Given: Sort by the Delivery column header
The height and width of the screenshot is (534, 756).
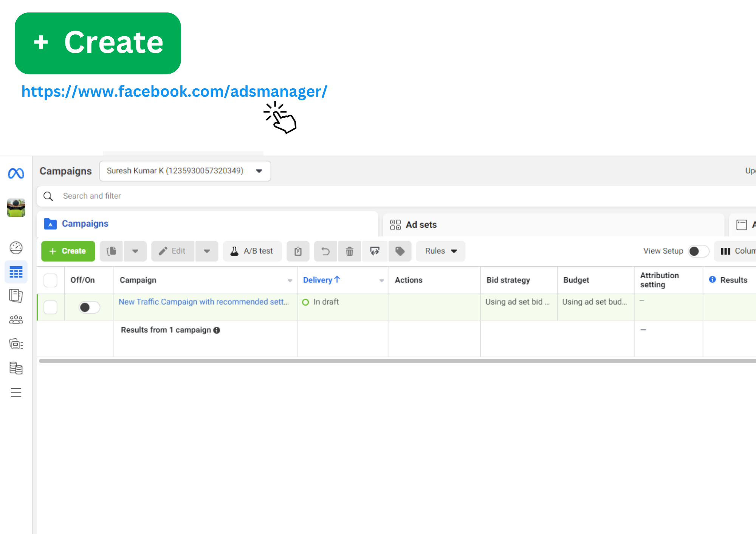Looking at the screenshot, I should [322, 280].
